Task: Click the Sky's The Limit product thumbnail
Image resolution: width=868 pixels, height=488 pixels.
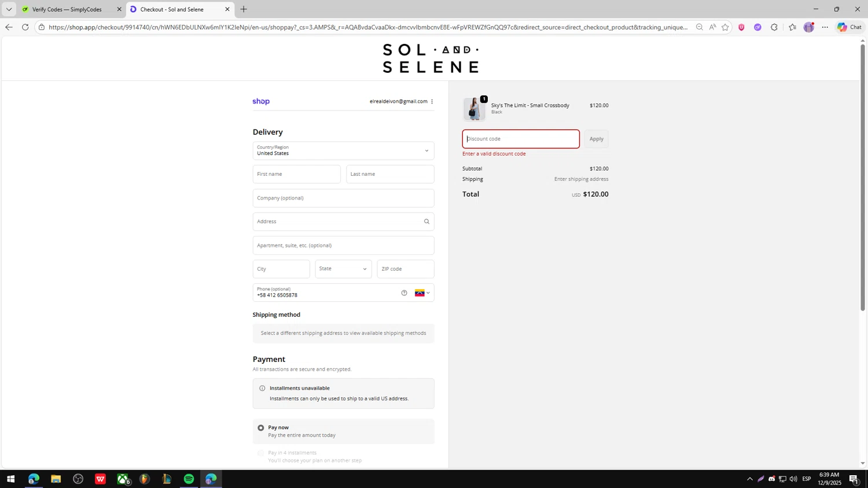Action: click(x=474, y=109)
